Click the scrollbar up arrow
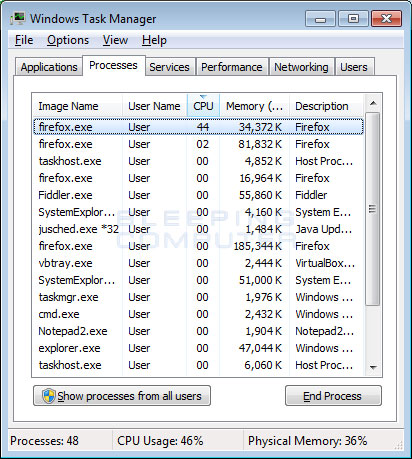412x459 pixels. 373,103
